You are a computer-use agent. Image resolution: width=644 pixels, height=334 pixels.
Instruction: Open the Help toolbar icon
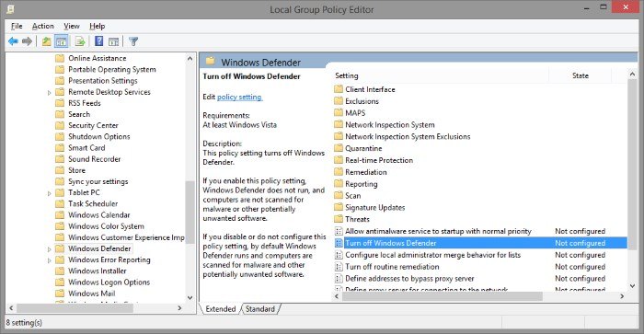99,41
